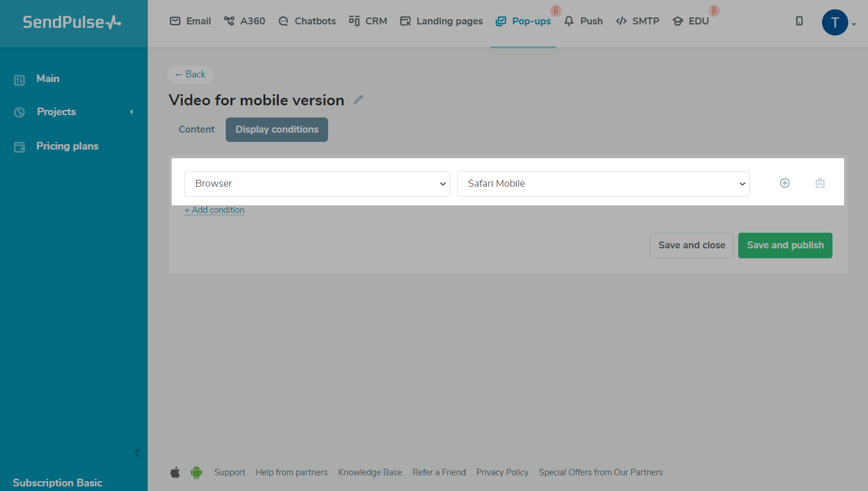Collapse the sidebar with the chevron

(x=137, y=453)
